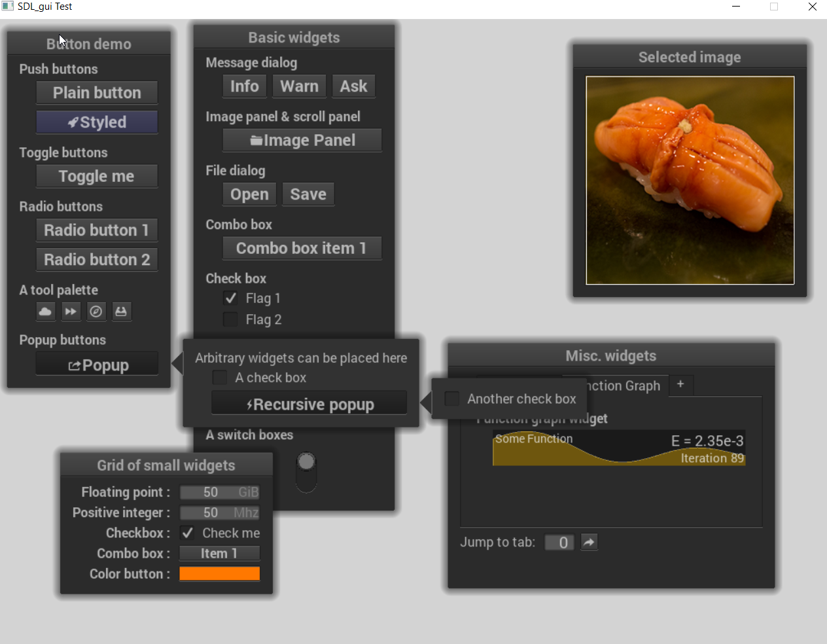Open the Image Panel popup
This screenshot has height=644, width=827.
pos(302,140)
